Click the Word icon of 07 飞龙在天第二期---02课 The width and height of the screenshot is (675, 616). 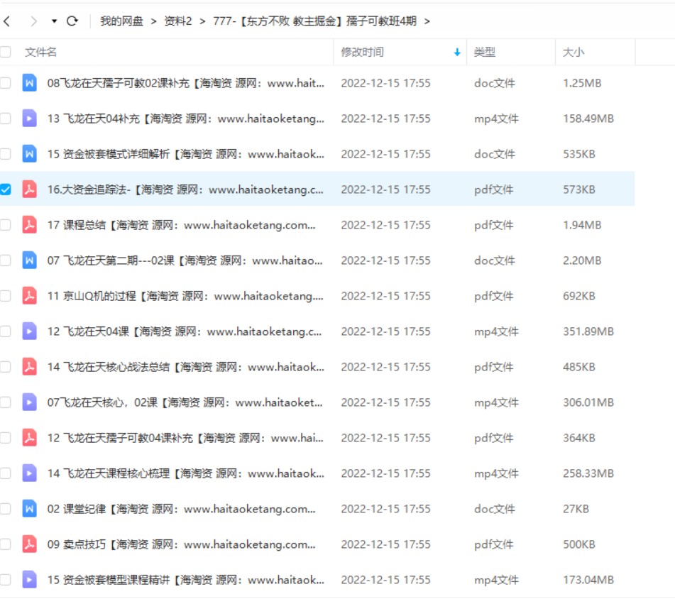pyautogui.click(x=29, y=260)
